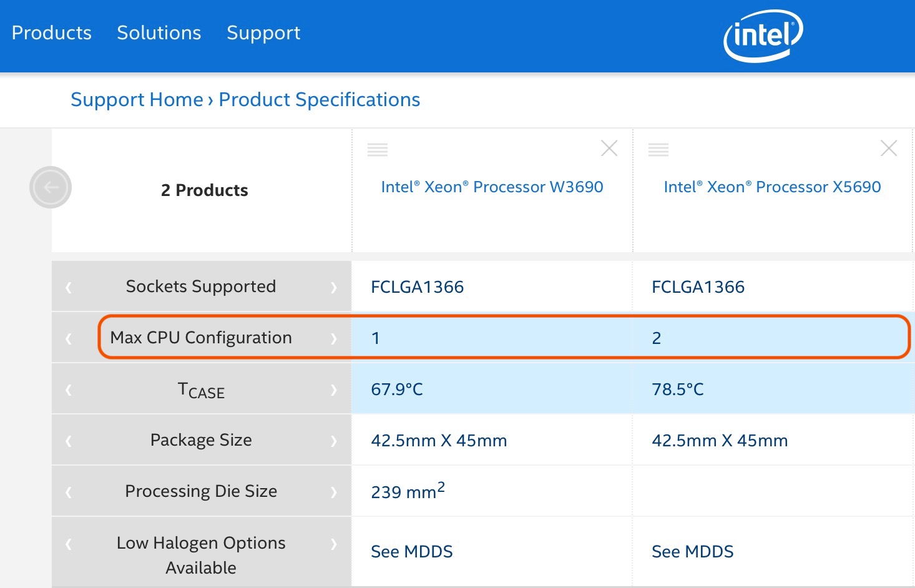Click left chevron on Low Halogen Options row

click(x=69, y=544)
